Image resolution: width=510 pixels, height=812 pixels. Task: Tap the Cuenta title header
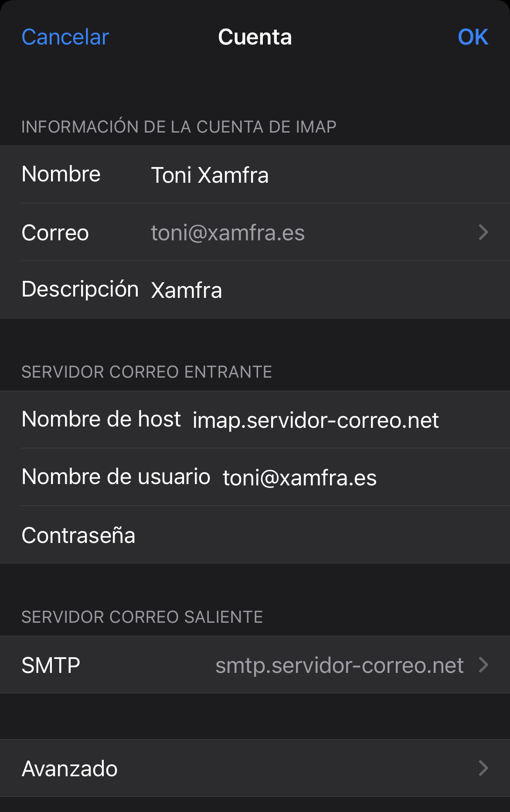[x=255, y=37]
